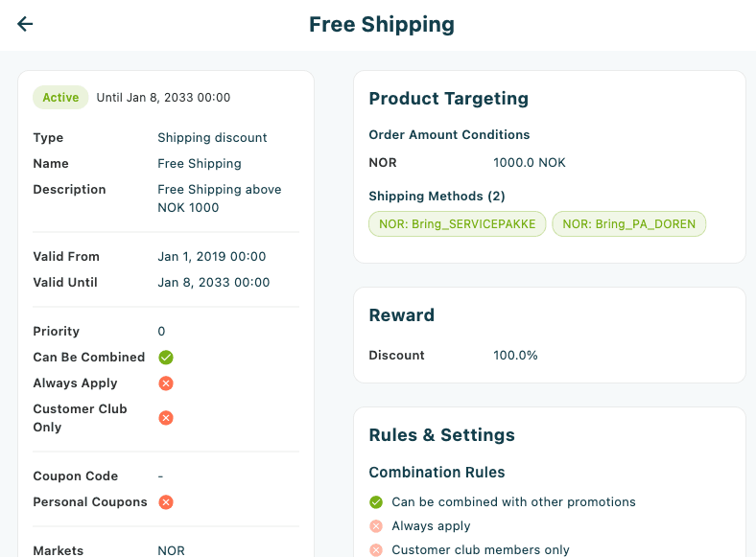Click the 1000.0 NOK order amount value
Image resolution: width=756 pixels, height=557 pixels.
[529, 162]
